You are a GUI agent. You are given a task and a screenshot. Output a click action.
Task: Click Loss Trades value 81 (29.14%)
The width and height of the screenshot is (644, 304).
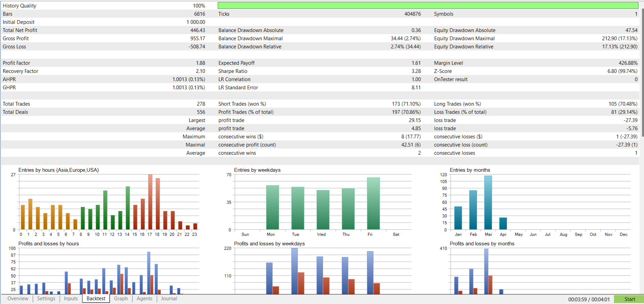(624, 112)
